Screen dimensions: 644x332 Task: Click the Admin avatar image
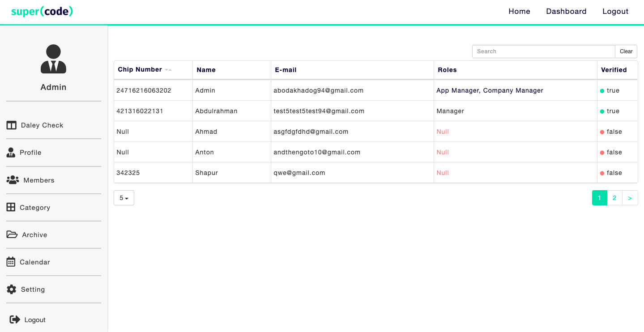point(53,59)
